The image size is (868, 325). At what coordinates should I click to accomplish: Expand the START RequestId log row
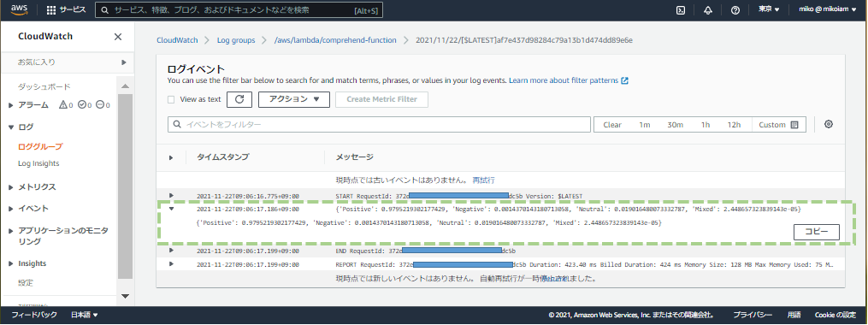tap(171, 196)
